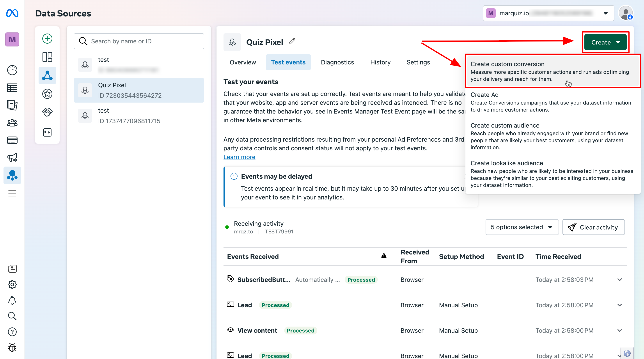
Task: Open the table grid icon in sidebar
Action: tap(12, 87)
